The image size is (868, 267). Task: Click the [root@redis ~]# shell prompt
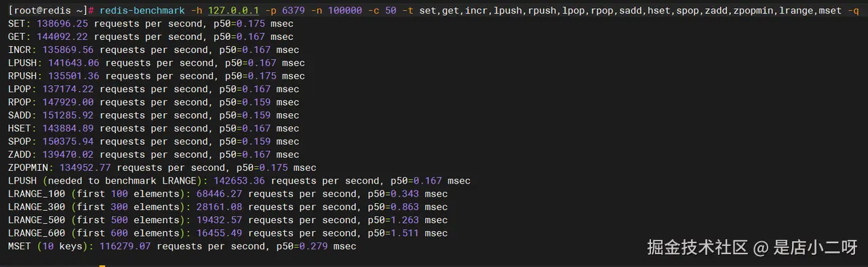[50, 11]
